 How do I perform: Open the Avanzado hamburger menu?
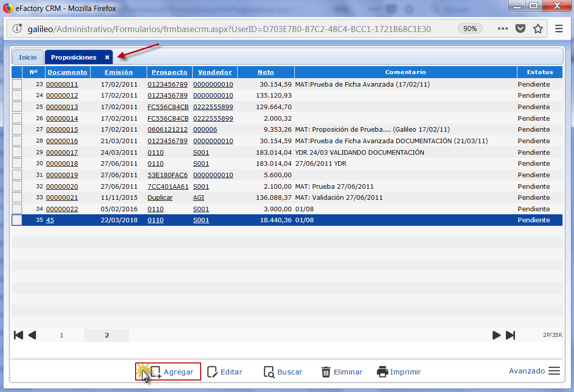coord(554,371)
